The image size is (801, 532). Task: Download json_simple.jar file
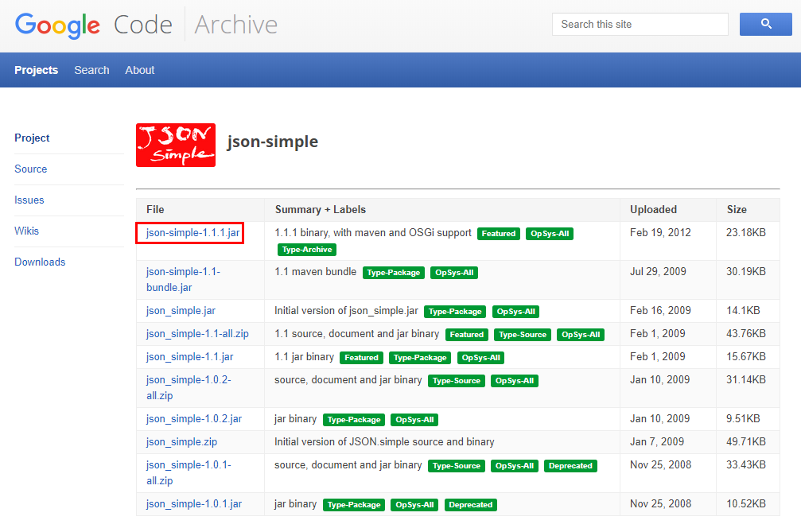(x=181, y=310)
